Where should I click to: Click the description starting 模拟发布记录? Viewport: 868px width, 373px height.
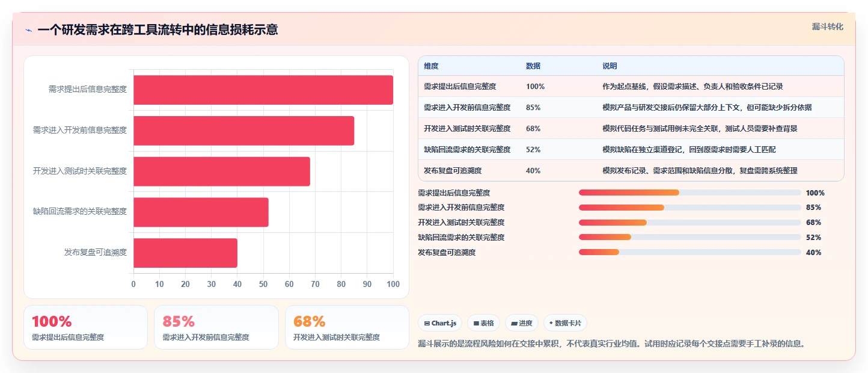click(x=700, y=171)
